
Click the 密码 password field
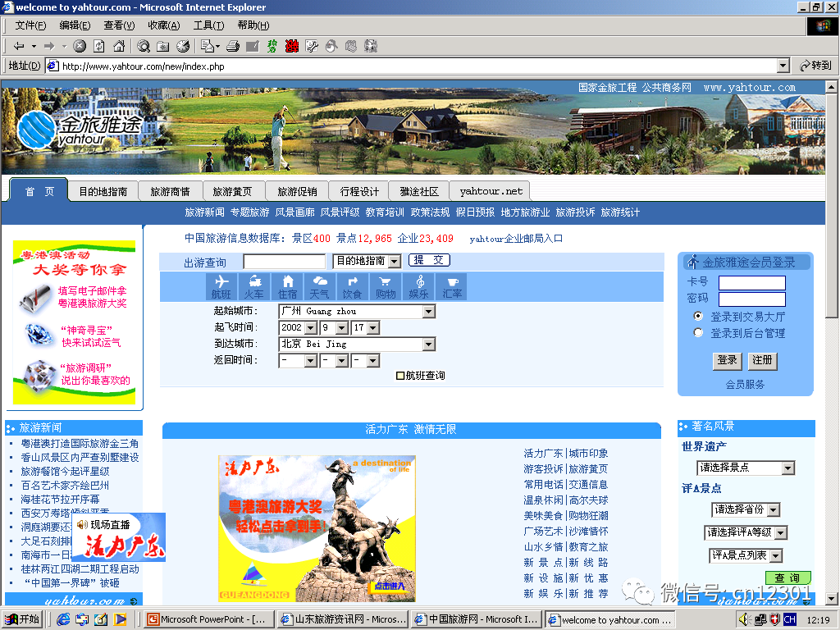click(751, 299)
